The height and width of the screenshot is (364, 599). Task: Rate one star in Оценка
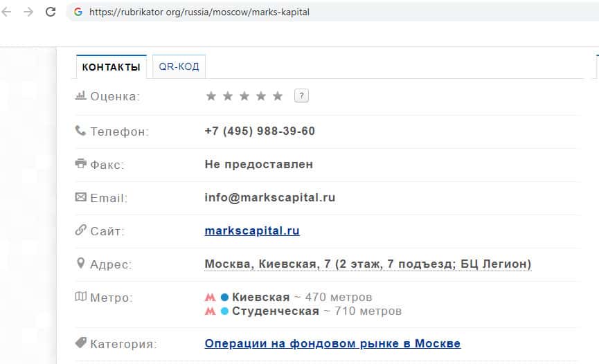pyautogui.click(x=211, y=96)
